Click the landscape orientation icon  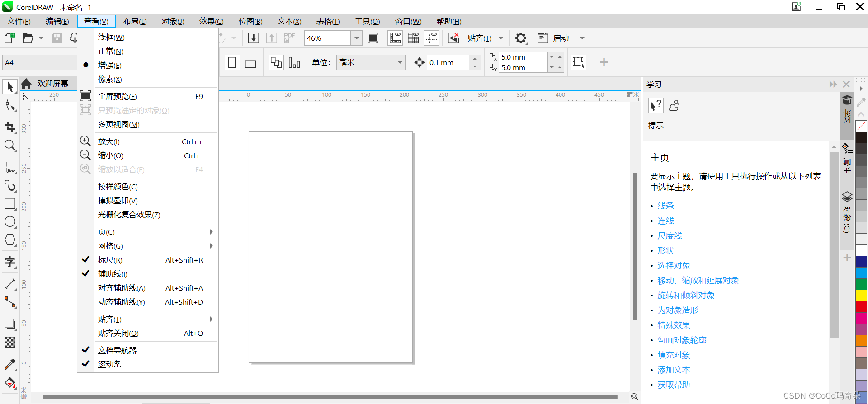coord(250,63)
